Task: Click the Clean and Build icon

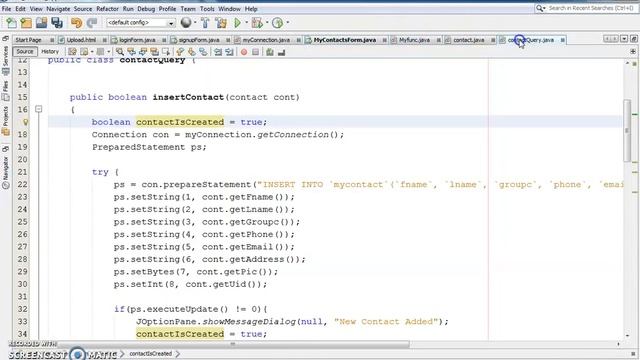Action: (221, 23)
